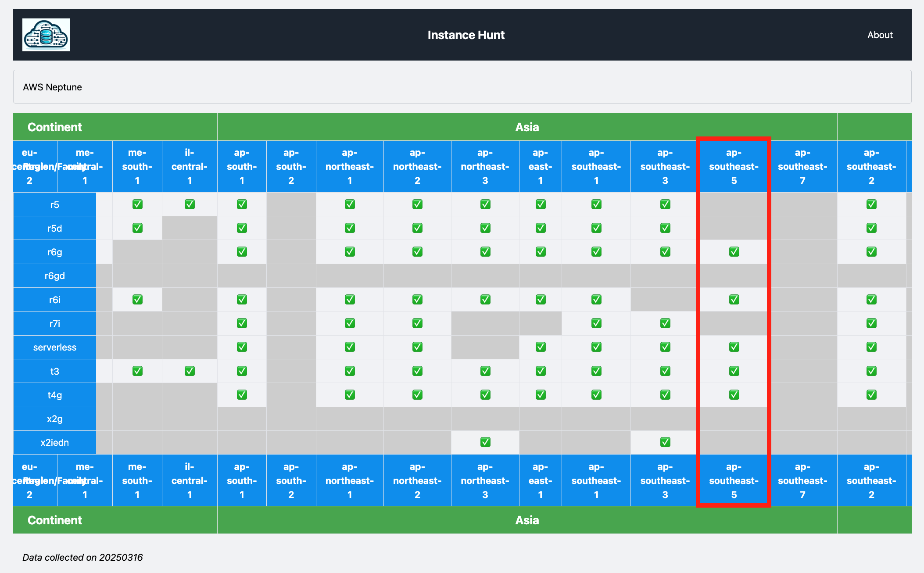Click the top il-central-1 column header

click(x=190, y=167)
